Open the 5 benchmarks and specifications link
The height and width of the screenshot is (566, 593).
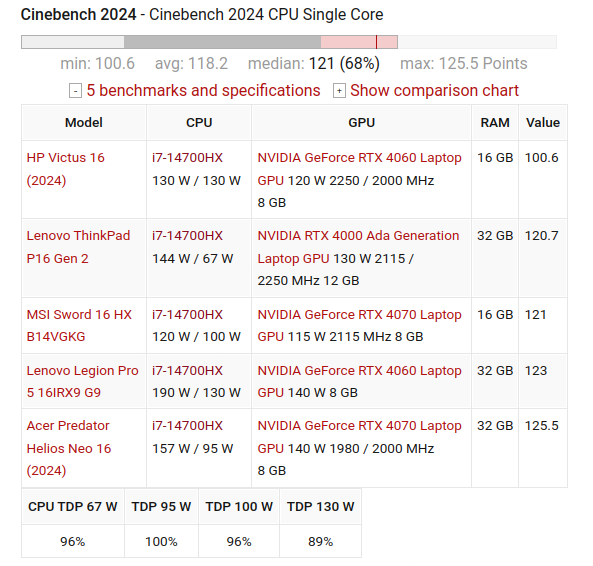click(x=203, y=91)
